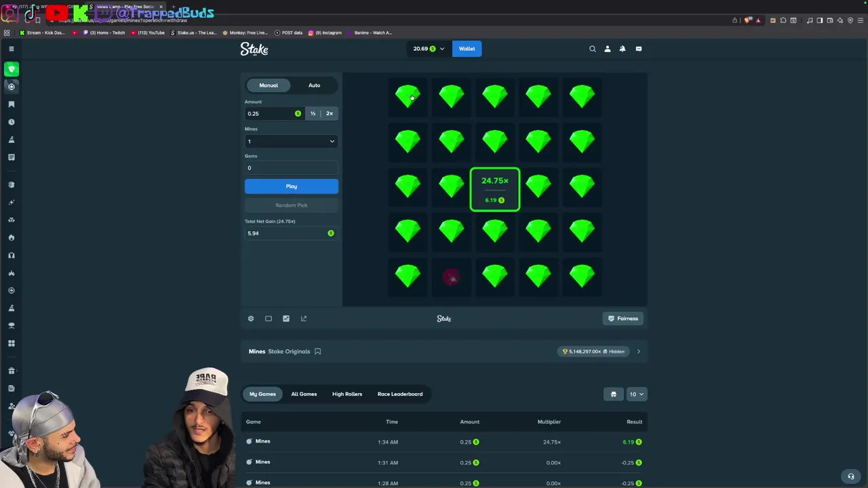Click the 6.19 result cell in table
Viewport: 868px width, 488px height.
pos(632,442)
